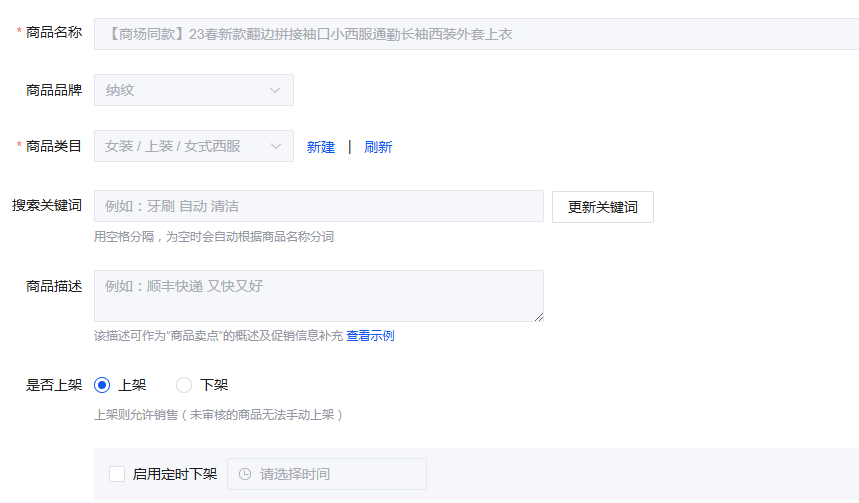
Task: Click the 是否上架 field label
Action: [54, 385]
